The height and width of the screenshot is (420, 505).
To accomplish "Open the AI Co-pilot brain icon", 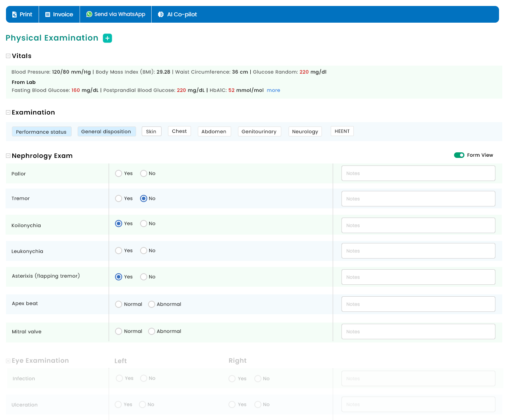I will click(x=161, y=15).
